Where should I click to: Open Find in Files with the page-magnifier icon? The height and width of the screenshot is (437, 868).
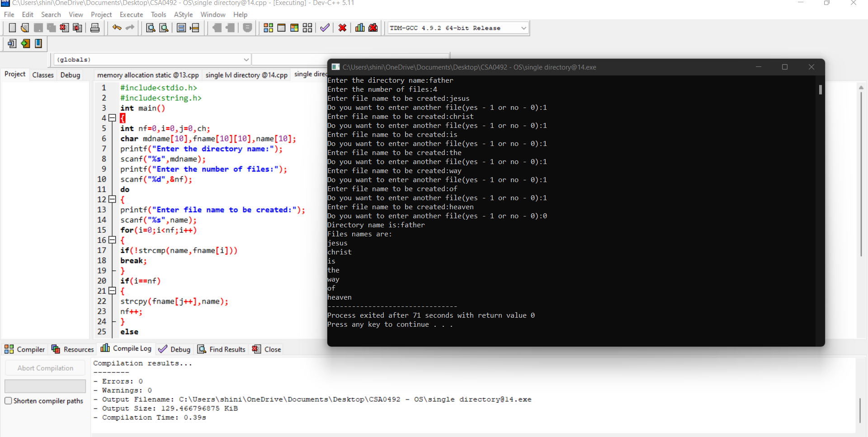[164, 28]
